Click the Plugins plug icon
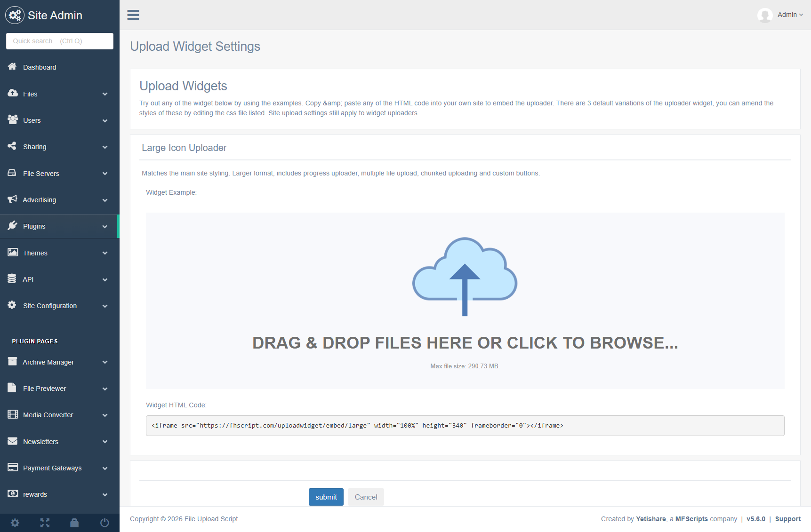Image resolution: width=811 pixels, height=532 pixels. pyautogui.click(x=12, y=226)
